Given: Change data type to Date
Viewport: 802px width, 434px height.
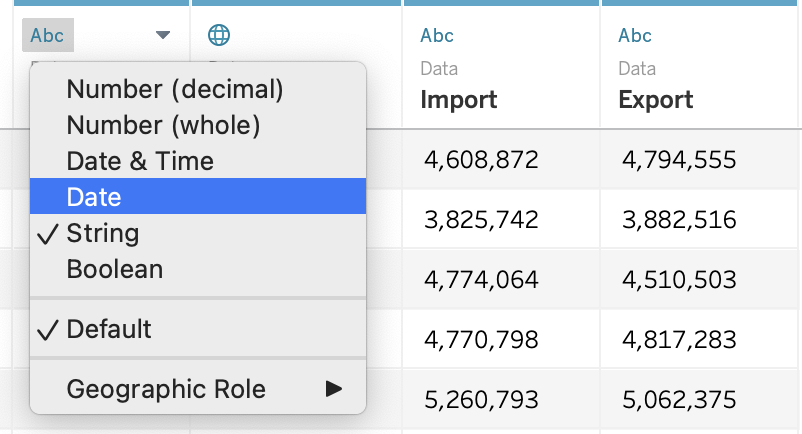Looking at the screenshot, I should click(x=94, y=197).
